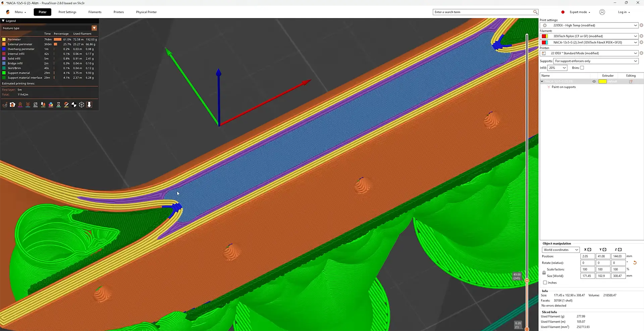
Task: Open the Feature type view dropdown
Action: (94, 28)
